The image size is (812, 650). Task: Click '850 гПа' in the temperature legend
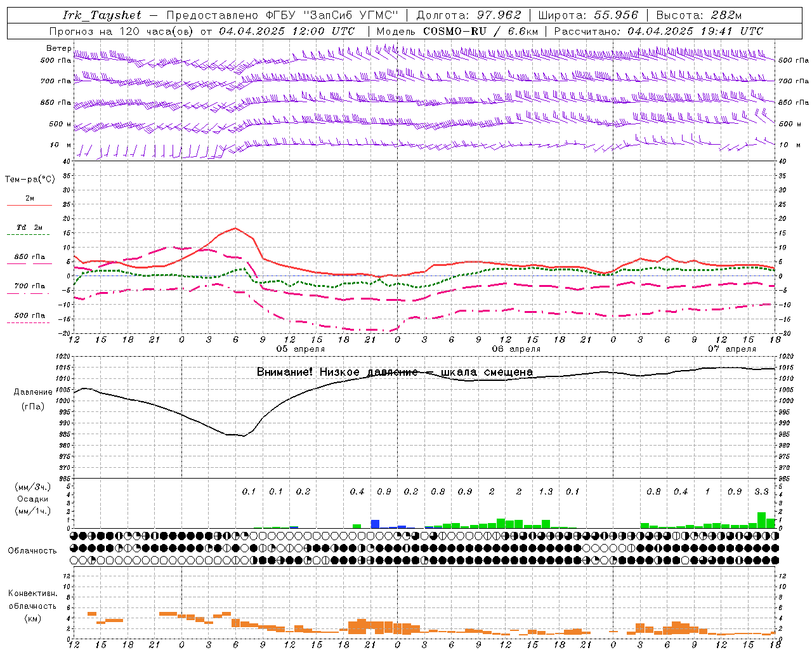[x=30, y=257]
